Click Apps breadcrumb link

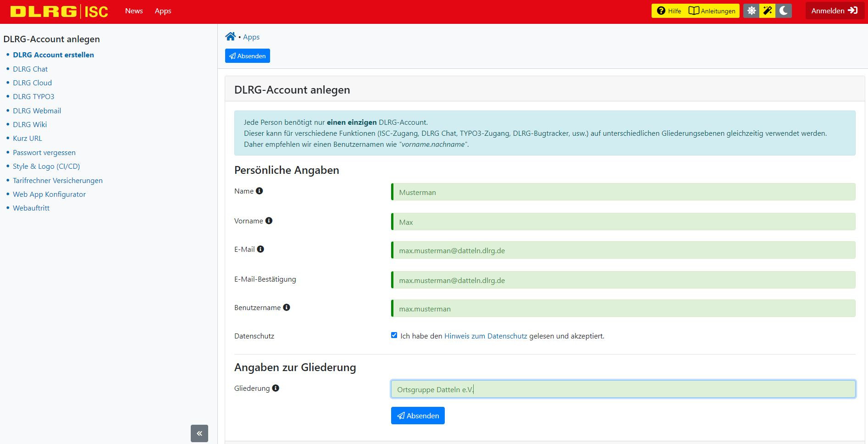pyautogui.click(x=251, y=37)
